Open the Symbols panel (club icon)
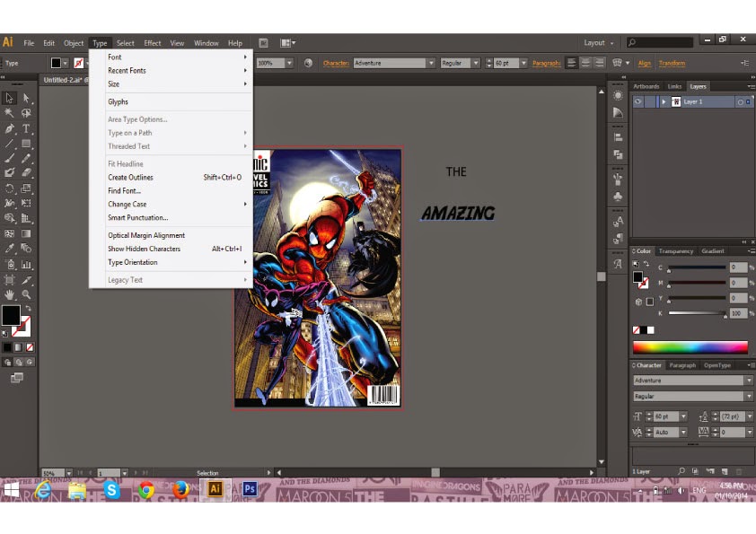The image size is (756, 534). coord(618,197)
